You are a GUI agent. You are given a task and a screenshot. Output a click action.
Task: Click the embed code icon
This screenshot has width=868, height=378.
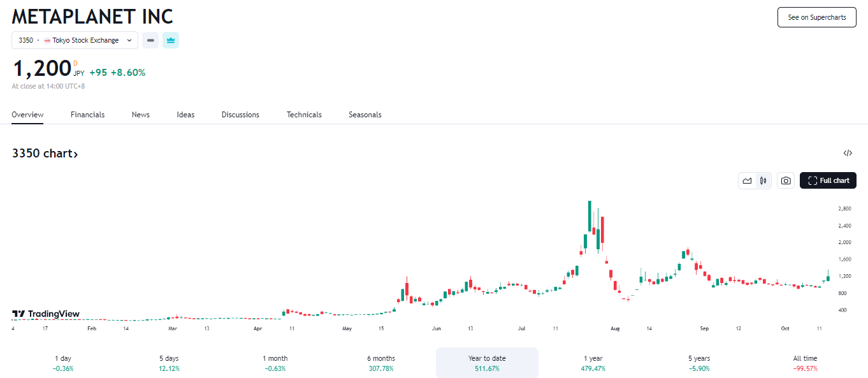point(848,153)
